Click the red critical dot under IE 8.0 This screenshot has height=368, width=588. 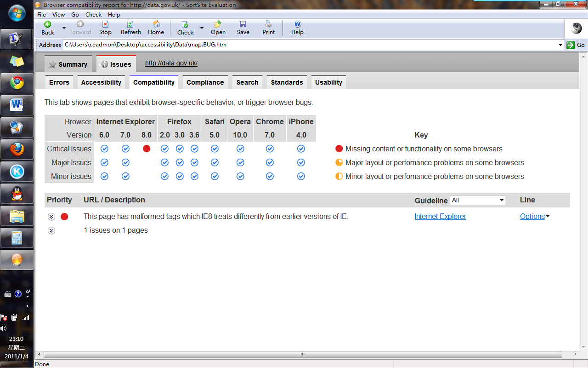tap(147, 149)
